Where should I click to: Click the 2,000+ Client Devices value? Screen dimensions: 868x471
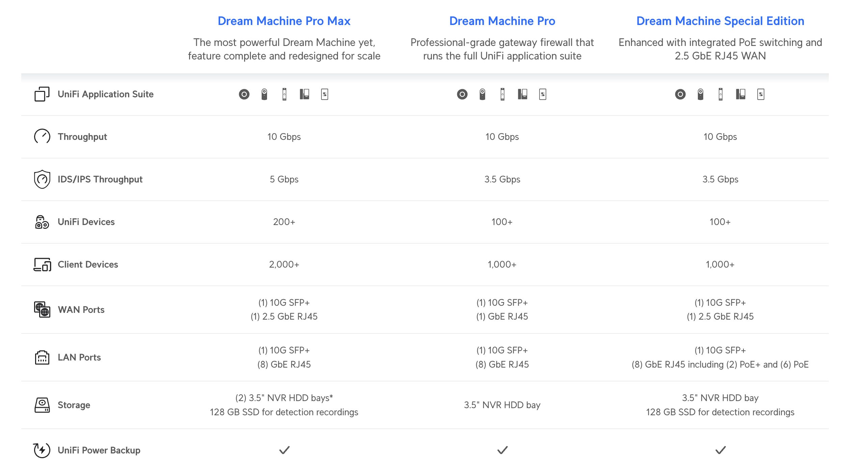(284, 265)
